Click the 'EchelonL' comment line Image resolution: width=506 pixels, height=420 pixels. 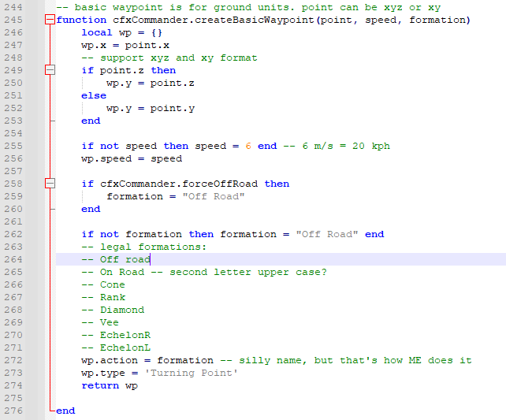pos(116,348)
